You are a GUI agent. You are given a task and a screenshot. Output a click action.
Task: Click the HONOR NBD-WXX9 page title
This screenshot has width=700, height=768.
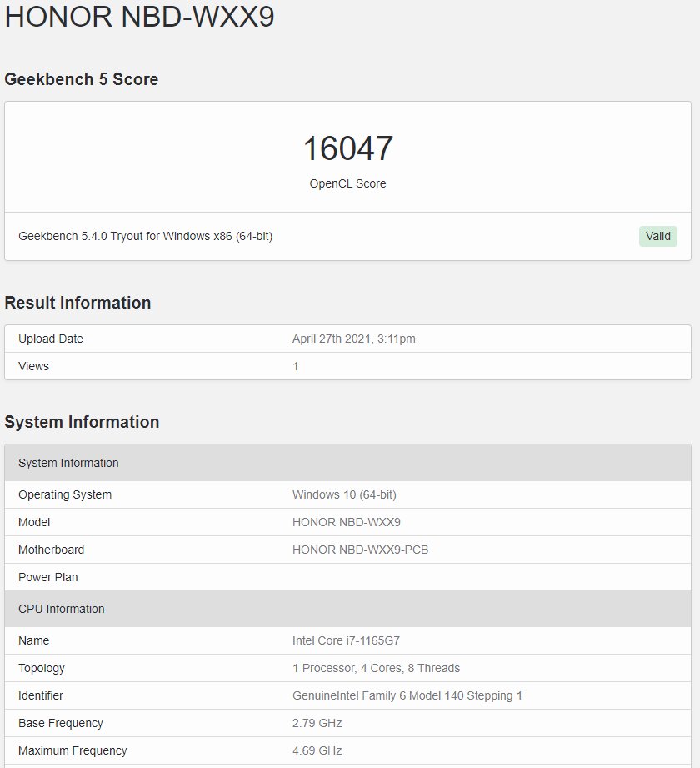[x=139, y=17]
